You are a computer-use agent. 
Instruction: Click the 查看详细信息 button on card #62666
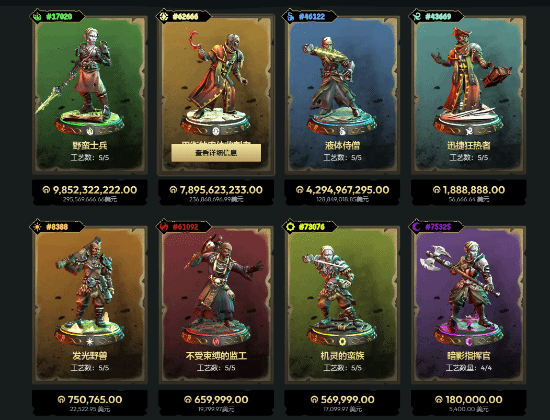point(216,153)
